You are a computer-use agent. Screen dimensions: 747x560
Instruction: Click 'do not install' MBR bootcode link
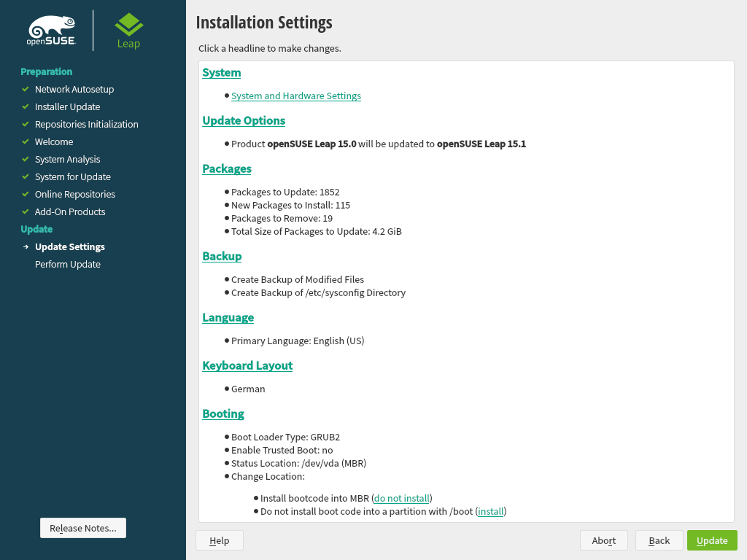coord(401,498)
